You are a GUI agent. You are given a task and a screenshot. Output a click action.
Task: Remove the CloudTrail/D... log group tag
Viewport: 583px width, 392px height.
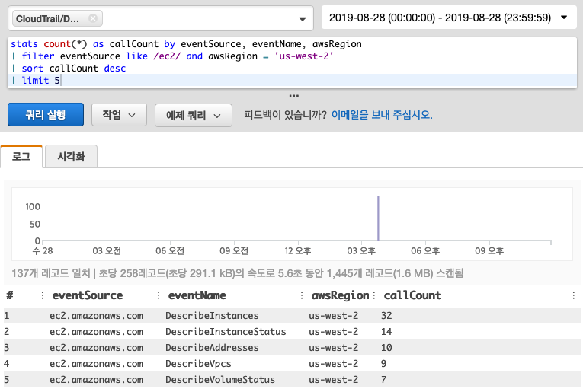point(93,18)
